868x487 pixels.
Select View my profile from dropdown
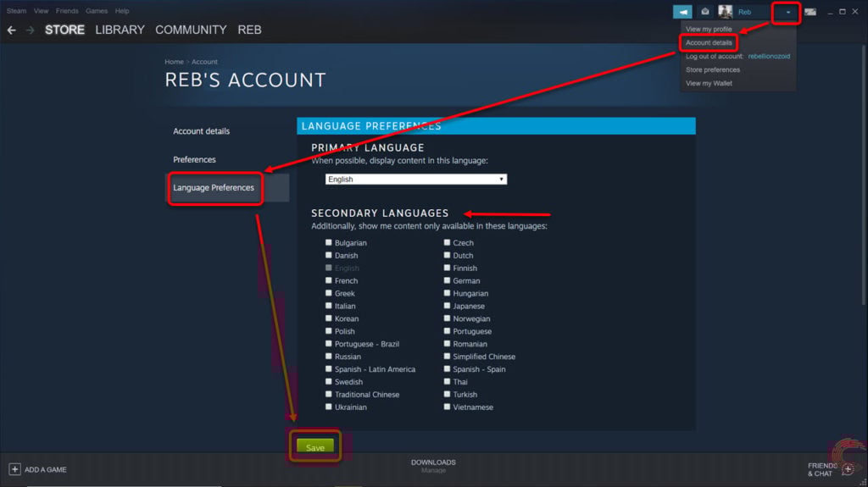pos(709,29)
